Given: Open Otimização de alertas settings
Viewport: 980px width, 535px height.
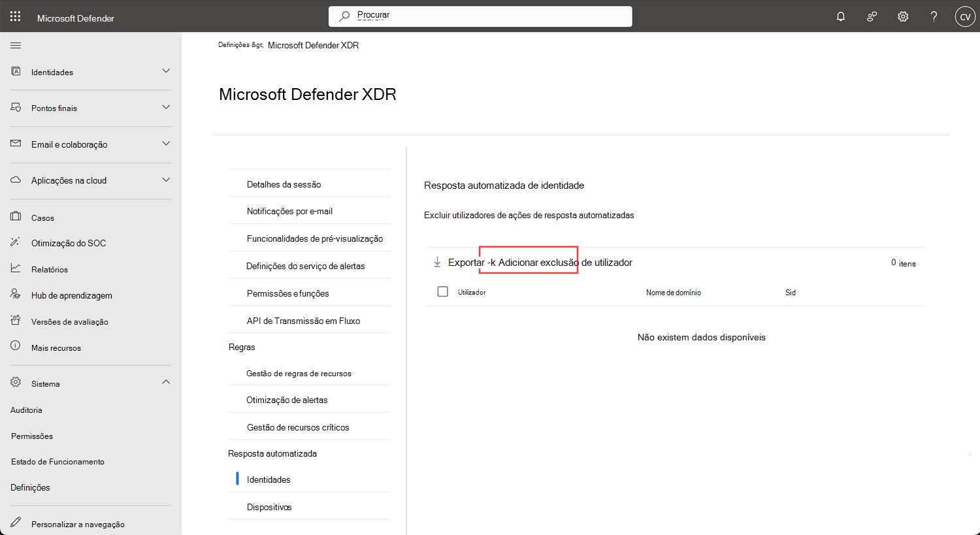Looking at the screenshot, I should coord(287,400).
